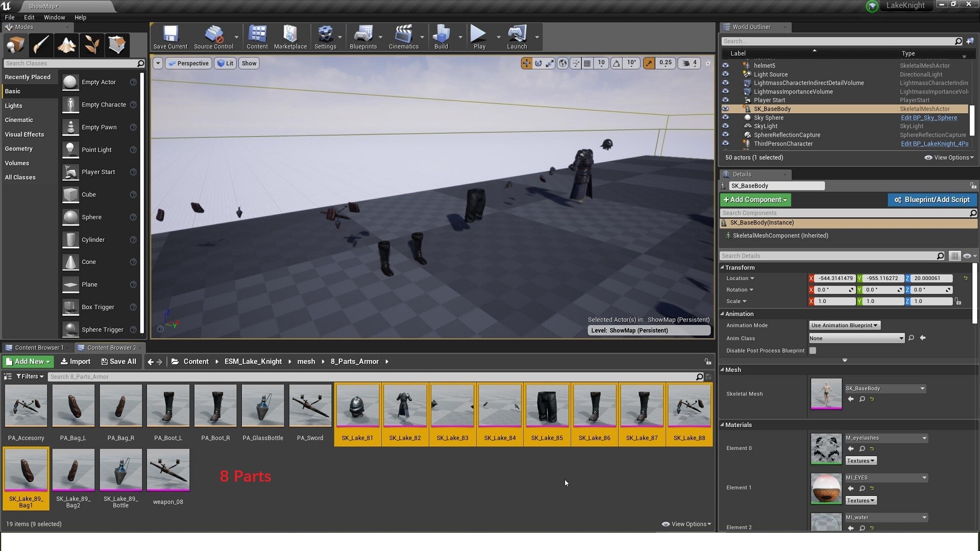Select the Paint mode brush icon
The height and width of the screenshot is (551, 980).
41,45
